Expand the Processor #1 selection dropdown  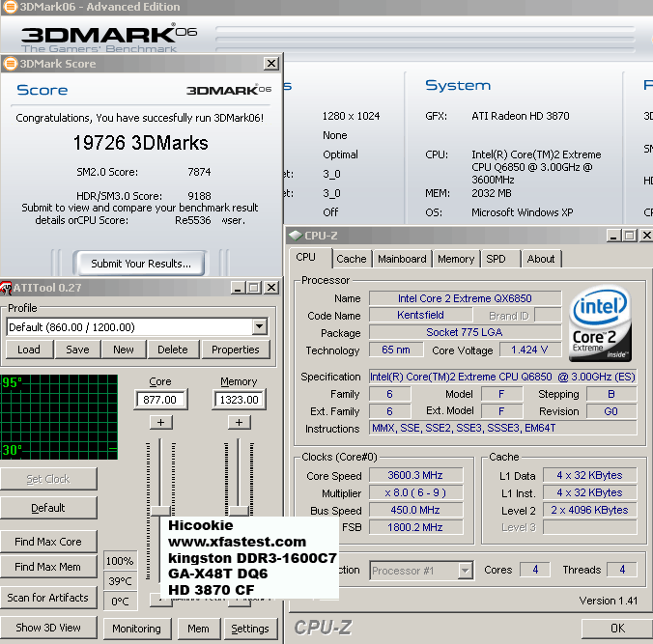pyautogui.click(x=466, y=571)
